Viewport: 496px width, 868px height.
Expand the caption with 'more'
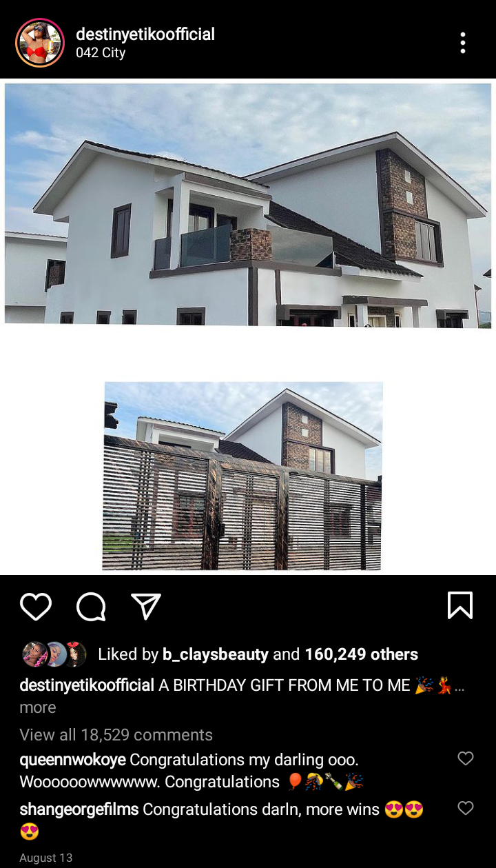pyautogui.click(x=38, y=707)
